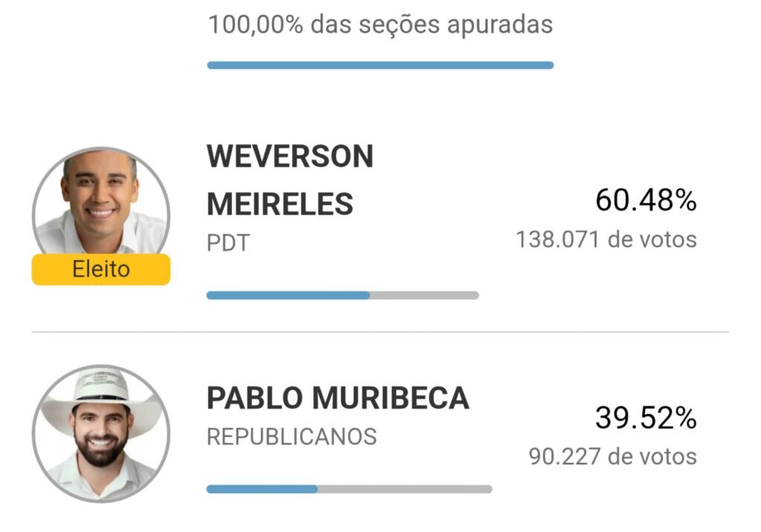The height and width of the screenshot is (532, 761).
Task: Select the MEIRELES surname text
Action: point(279,203)
